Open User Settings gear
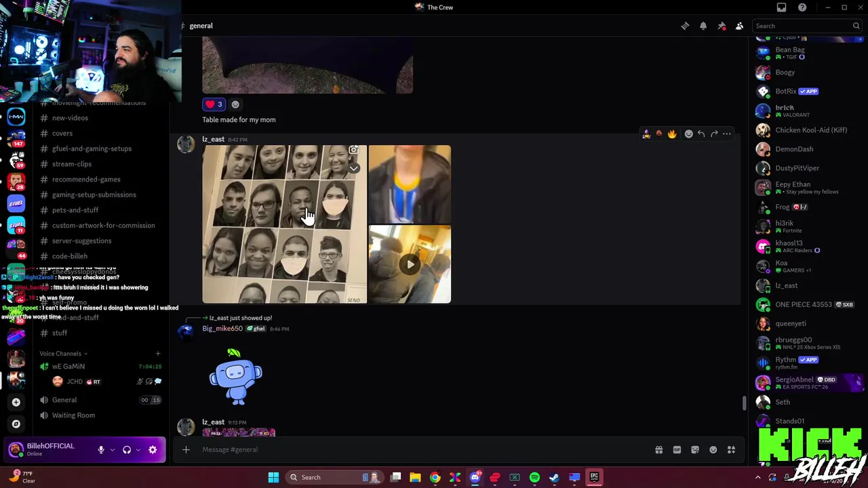 tap(153, 450)
